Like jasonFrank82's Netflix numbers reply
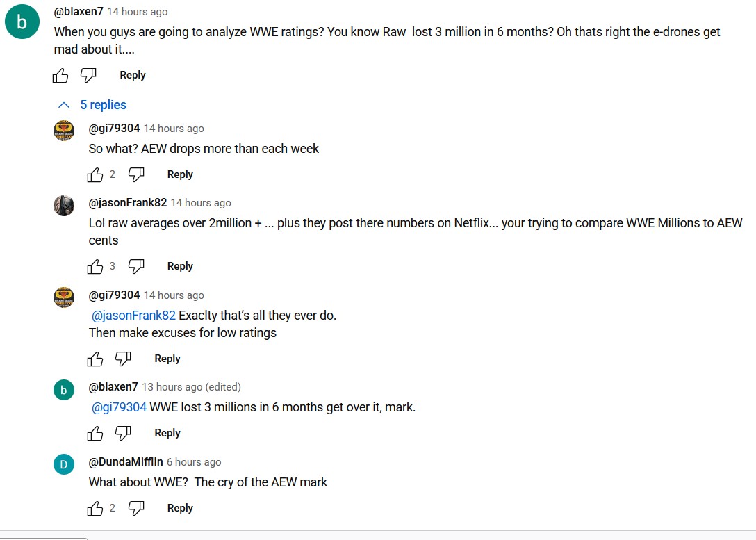The image size is (756, 540). tap(95, 266)
